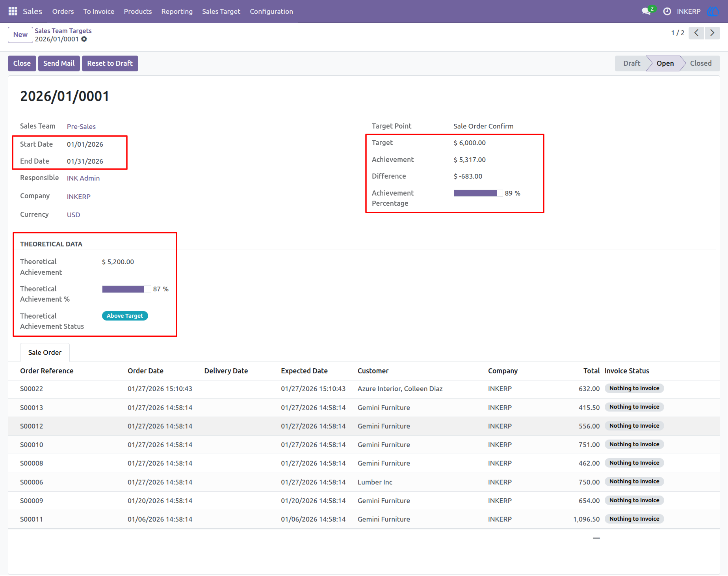Viewport: 728px width, 576px height.
Task: Set status to Draft in statusbar
Action: click(x=631, y=63)
